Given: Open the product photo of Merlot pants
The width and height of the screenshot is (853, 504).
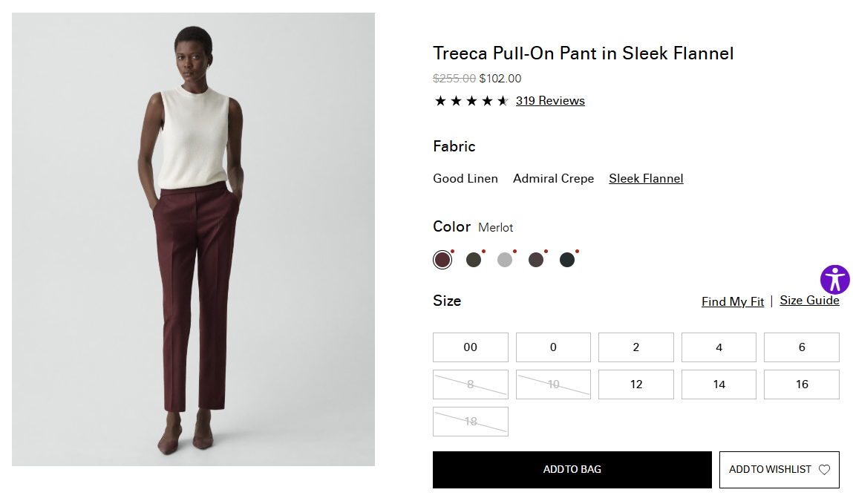Looking at the screenshot, I should [193, 239].
